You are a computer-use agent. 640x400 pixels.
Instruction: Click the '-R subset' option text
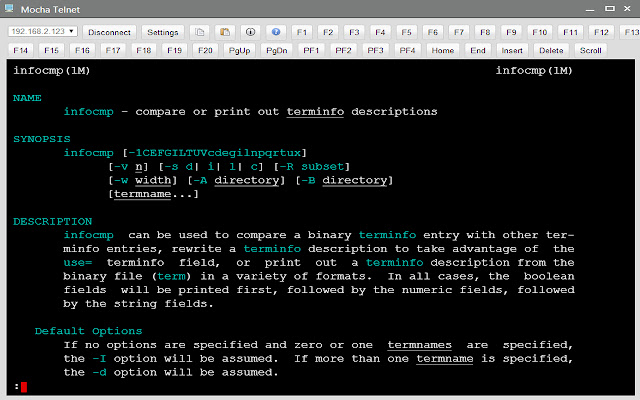point(312,167)
